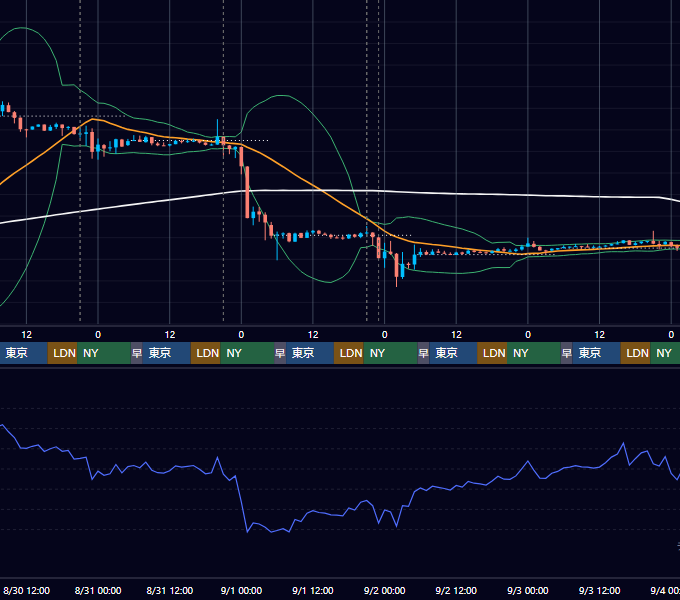Screen dimensions: 680x600
Task: Click the 9/2 00:00 date label
Action: click(384, 590)
